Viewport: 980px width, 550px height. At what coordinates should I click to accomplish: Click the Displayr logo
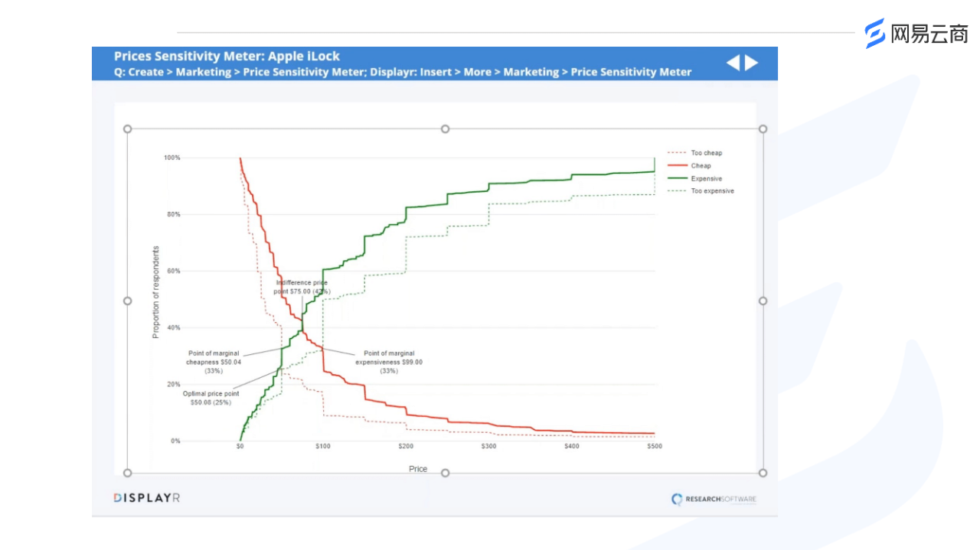tap(147, 498)
